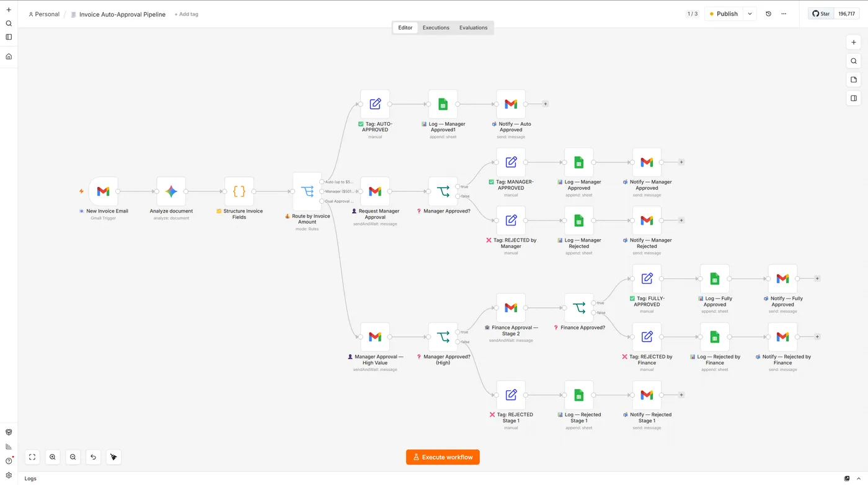Add a node with the canvas plus button
Screen dimensions: 868x485
click(x=854, y=43)
